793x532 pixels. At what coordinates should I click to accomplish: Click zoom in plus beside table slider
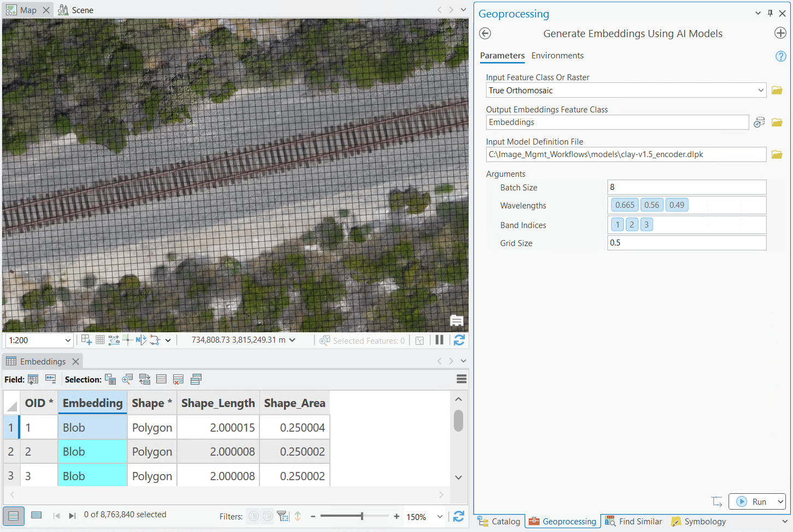tap(397, 516)
